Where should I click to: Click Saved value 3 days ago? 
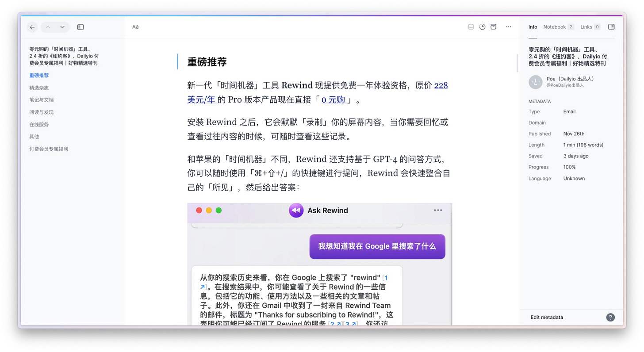[x=576, y=156]
